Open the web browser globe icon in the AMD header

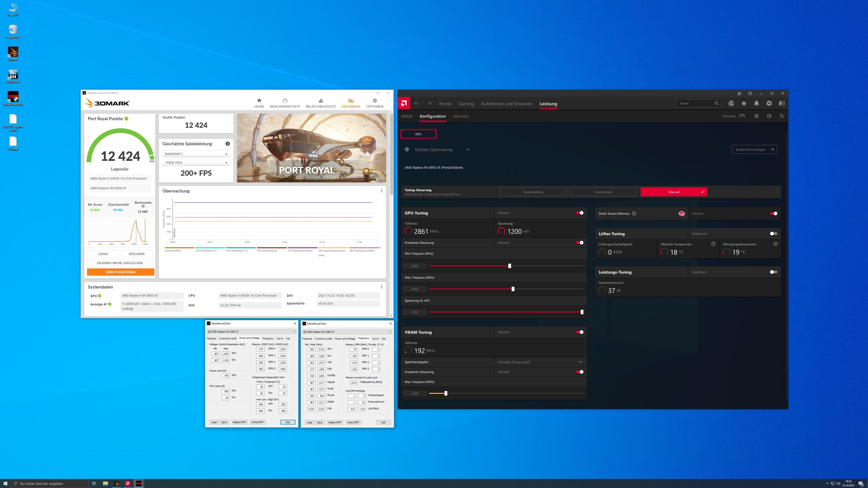(x=731, y=103)
